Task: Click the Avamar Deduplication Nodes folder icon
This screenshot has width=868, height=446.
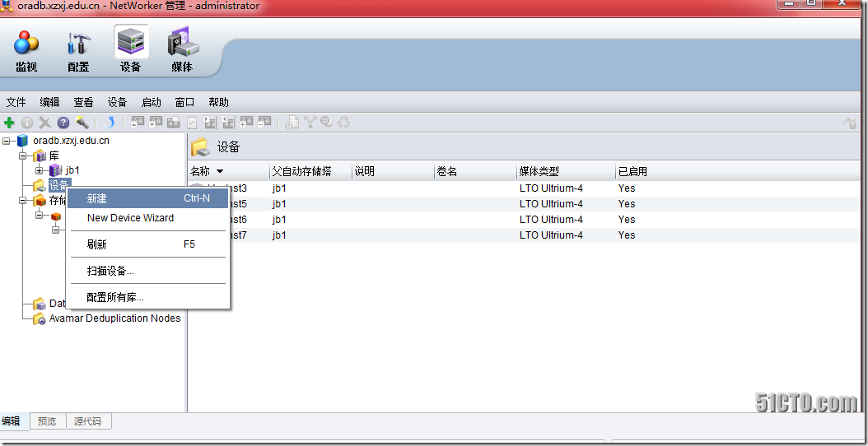Action: coord(39,318)
